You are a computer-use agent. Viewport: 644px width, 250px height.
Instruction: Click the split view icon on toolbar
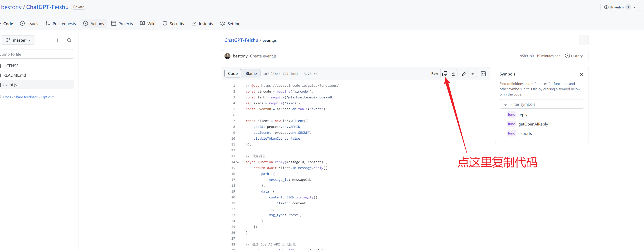484,73
